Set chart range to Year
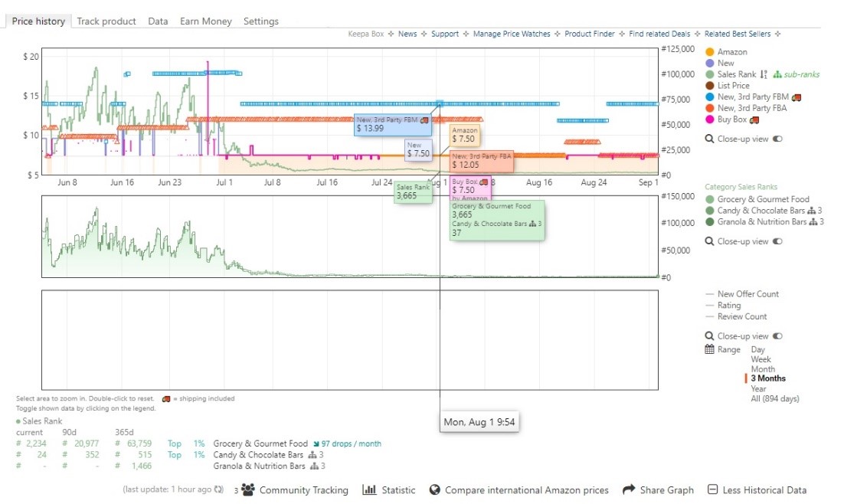 [x=758, y=389]
